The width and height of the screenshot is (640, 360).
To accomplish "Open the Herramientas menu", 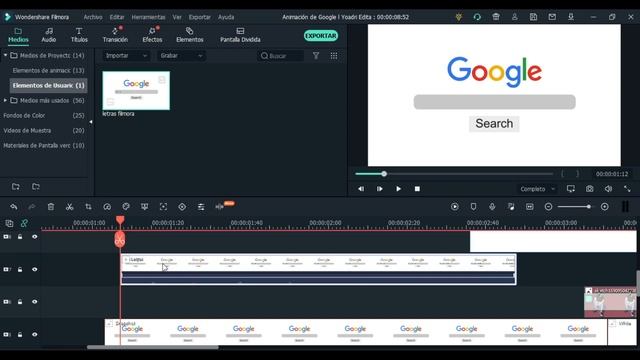I will 148,17.
